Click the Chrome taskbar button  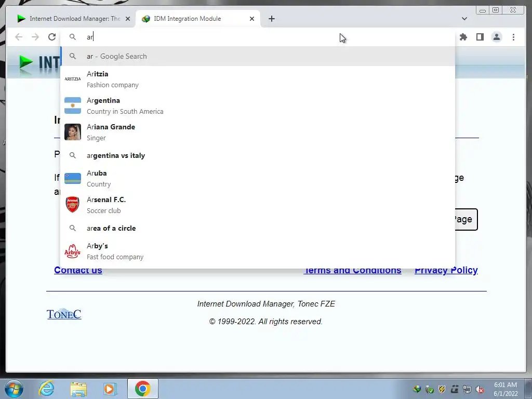[142, 389]
